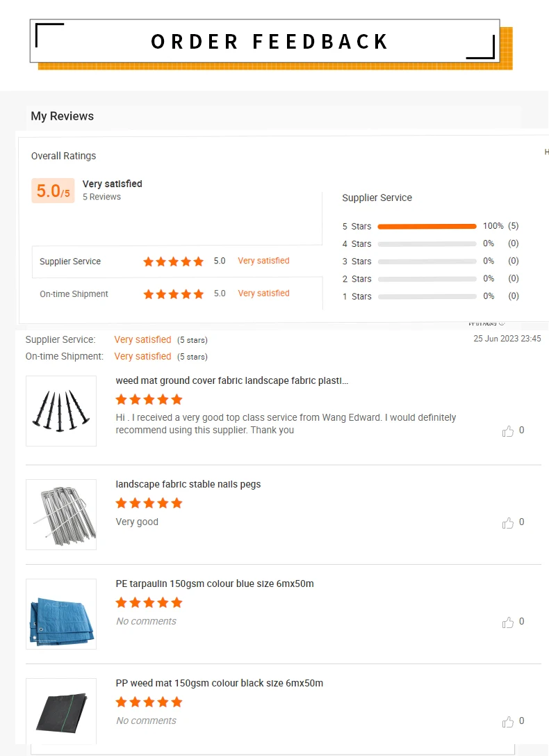
Task: Click the Supplier Service star rating
Action: pyautogui.click(x=173, y=262)
